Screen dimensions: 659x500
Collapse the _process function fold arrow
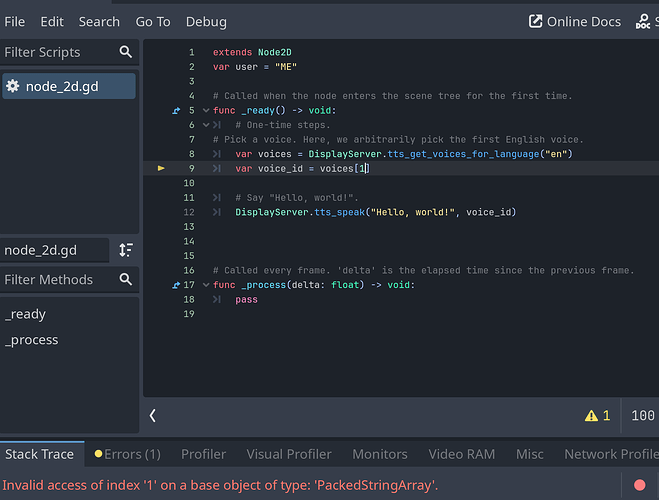(x=206, y=285)
